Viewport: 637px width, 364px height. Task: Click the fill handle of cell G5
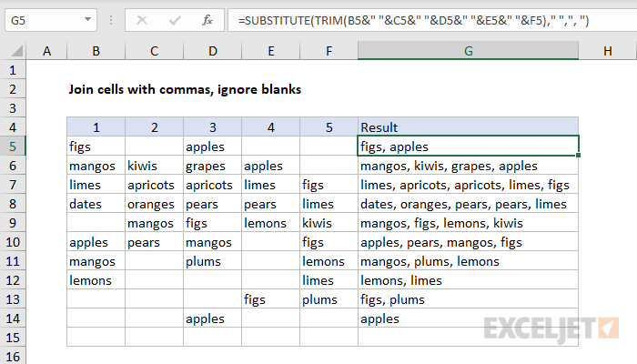coord(578,156)
